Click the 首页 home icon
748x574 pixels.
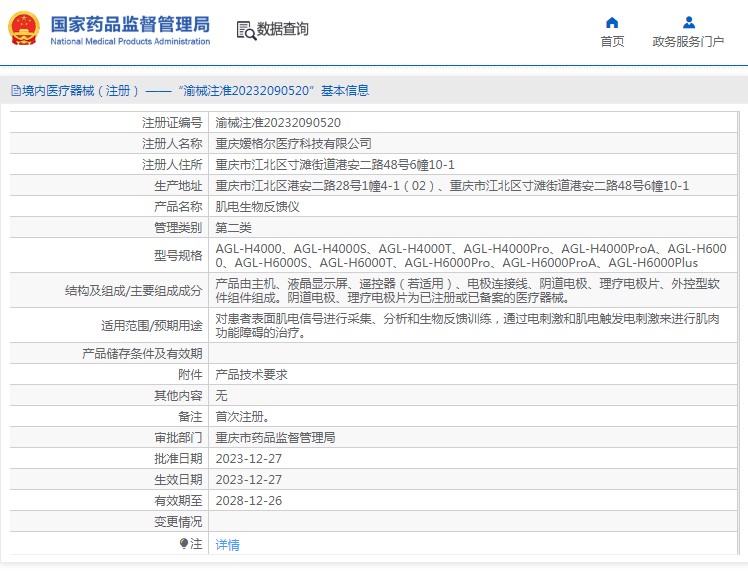tap(612, 22)
